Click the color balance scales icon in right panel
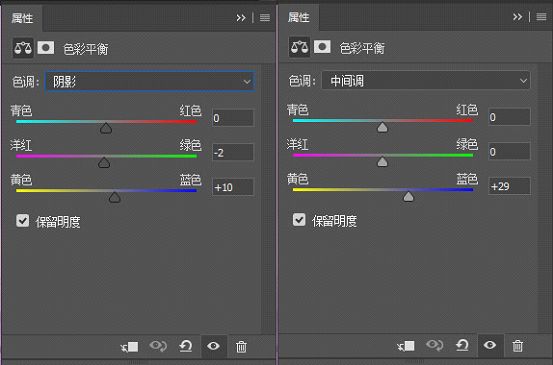 tap(299, 47)
